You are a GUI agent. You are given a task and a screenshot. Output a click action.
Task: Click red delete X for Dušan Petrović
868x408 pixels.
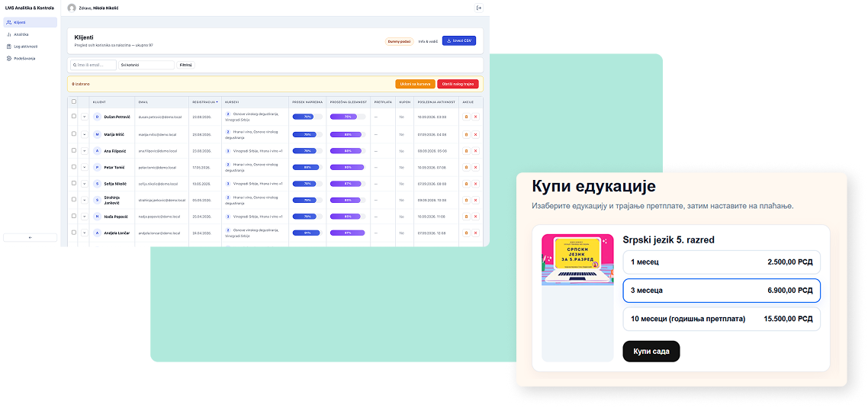click(475, 117)
